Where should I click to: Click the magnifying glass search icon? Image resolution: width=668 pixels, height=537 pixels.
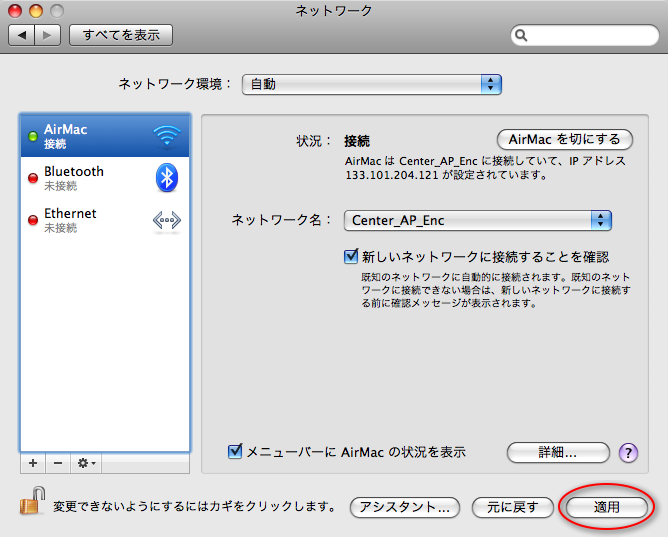pos(521,35)
